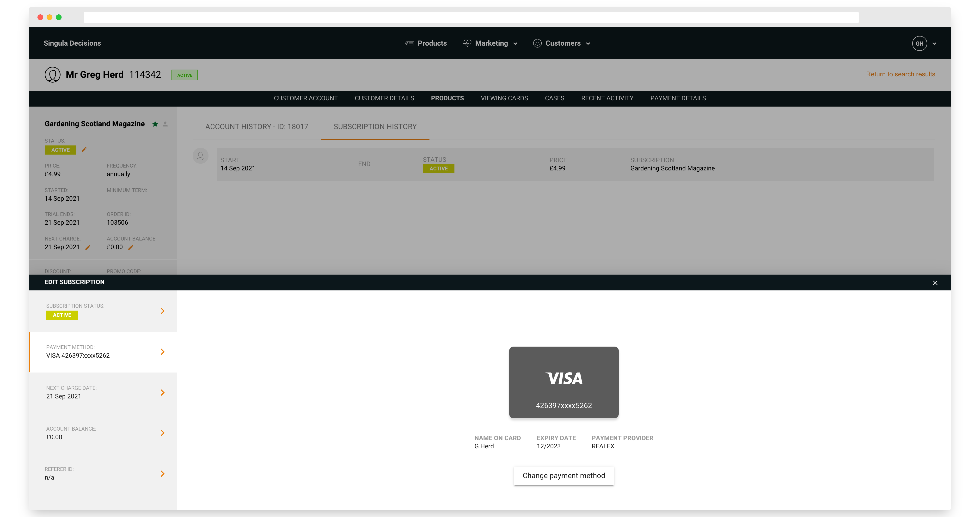Click the VISA card thumbnail
Screen dimensions: 980x517
click(x=563, y=382)
